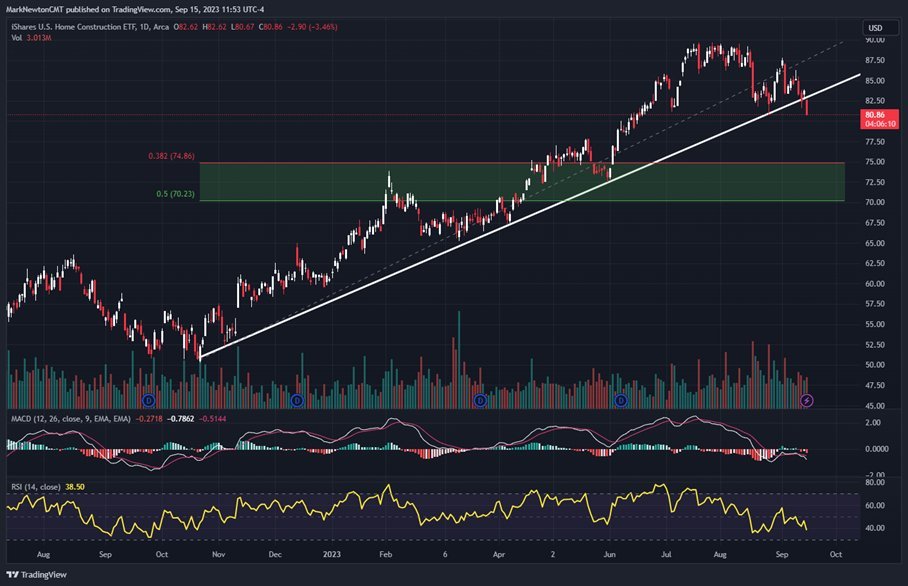The height and width of the screenshot is (586, 908).
Task: Click the 90.00 price axis label
Action: (x=875, y=40)
